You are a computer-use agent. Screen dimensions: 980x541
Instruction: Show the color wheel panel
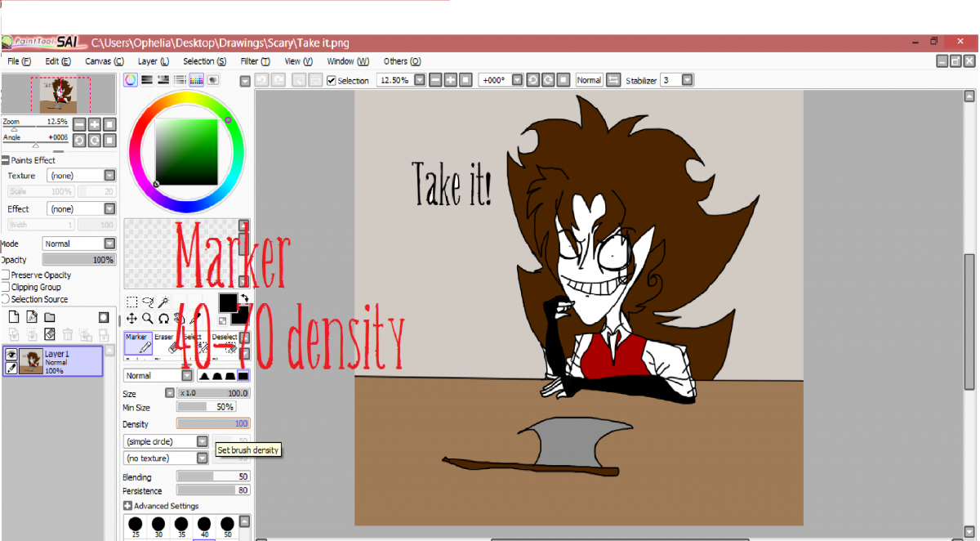tap(131, 80)
